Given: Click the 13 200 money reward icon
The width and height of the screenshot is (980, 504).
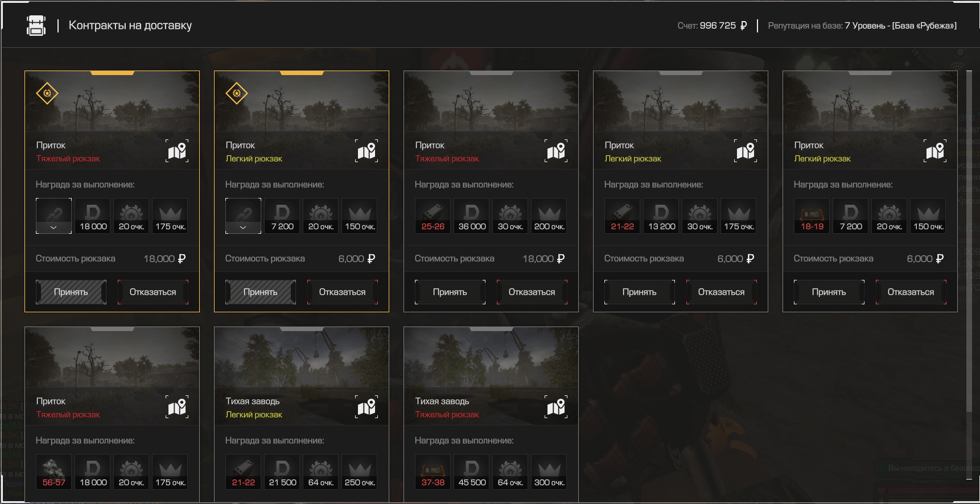Looking at the screenshot, I should [x=661, y=216].
